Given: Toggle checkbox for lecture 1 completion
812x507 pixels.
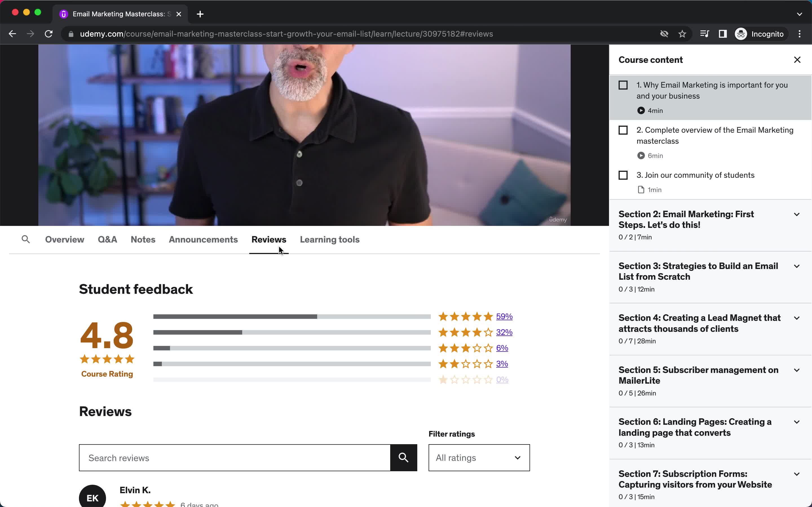Looking at the screenshot, I should 623,85.
